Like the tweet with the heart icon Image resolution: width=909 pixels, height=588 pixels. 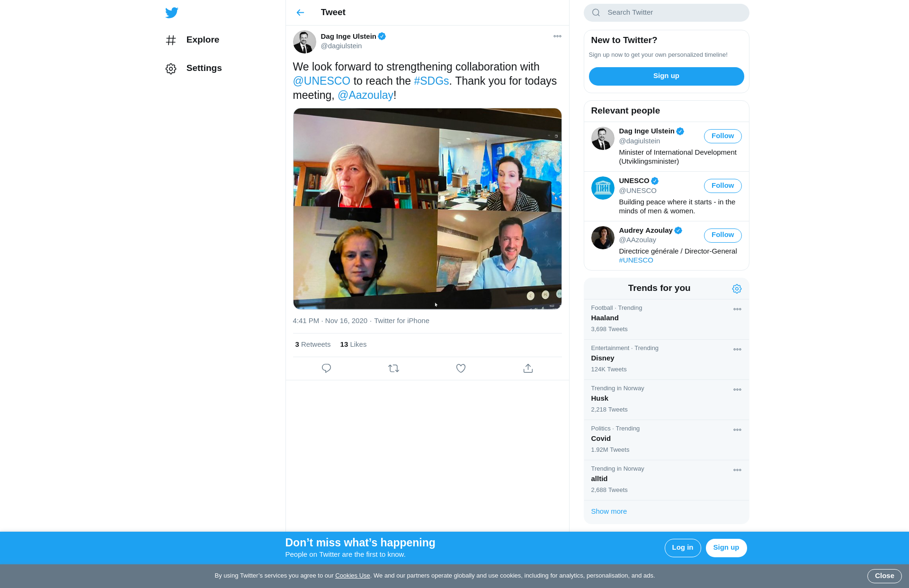[x=461, y=368]
